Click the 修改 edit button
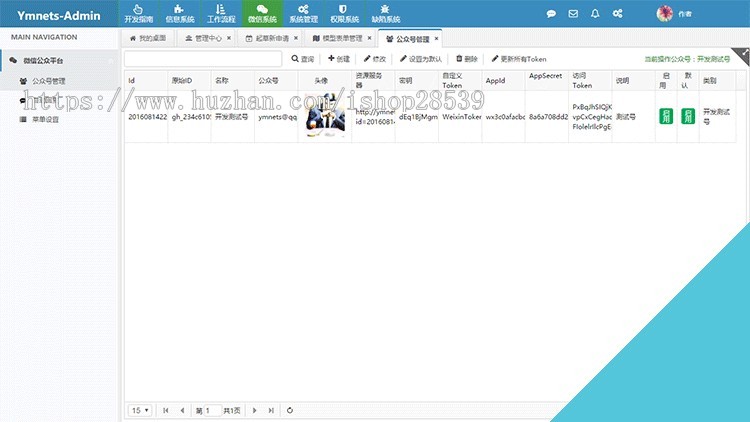The width and height of the screenshot is (750, 422). [x=375, y=59]
